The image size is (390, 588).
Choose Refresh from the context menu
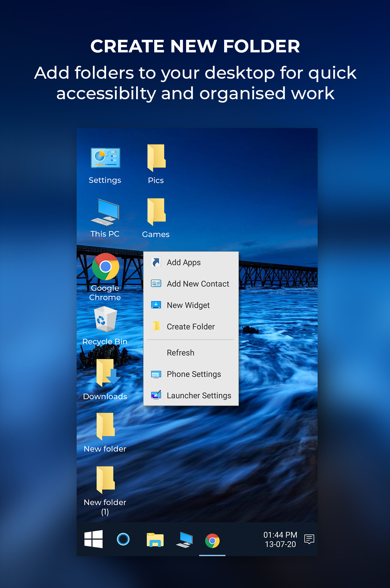pos(181,353)
